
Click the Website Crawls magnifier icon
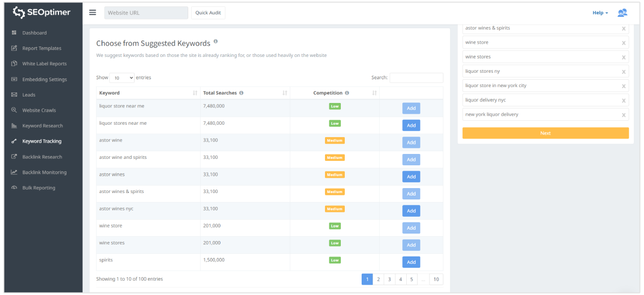click(14, 110)
